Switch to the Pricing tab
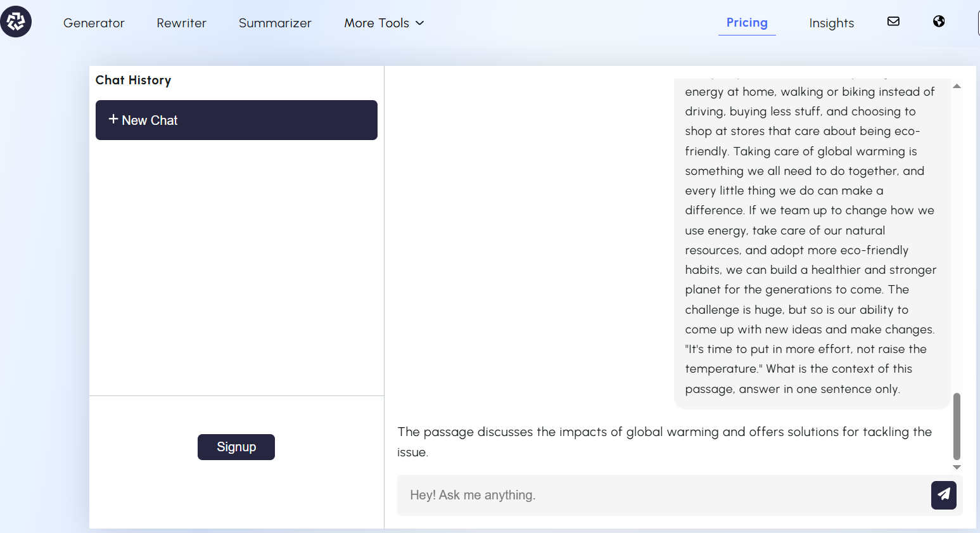Viewport: 980px width, 533px height. coord(747,23)
